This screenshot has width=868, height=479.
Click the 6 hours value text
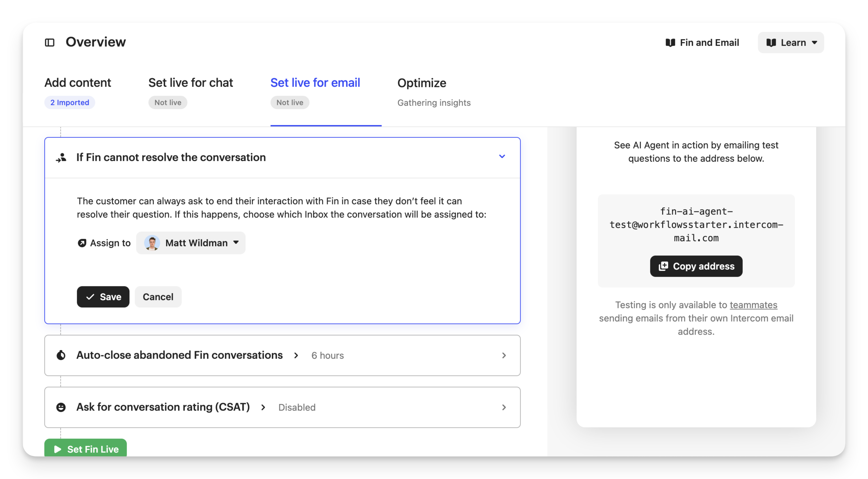click(x=327, y=356)
